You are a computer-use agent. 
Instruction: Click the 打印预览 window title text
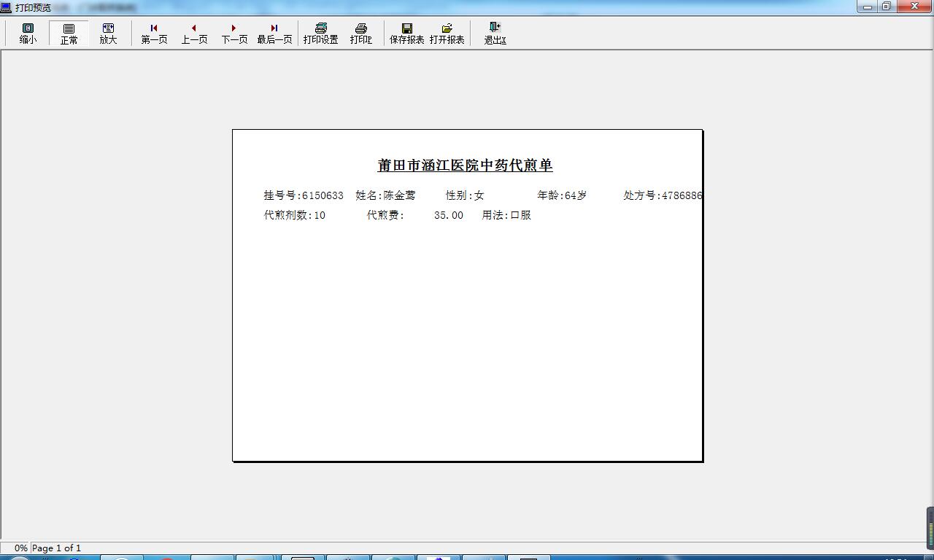click(34, 7)
